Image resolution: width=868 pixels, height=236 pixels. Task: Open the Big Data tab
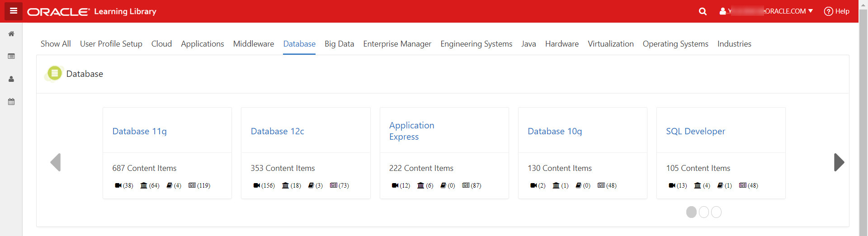coord(339,44)
